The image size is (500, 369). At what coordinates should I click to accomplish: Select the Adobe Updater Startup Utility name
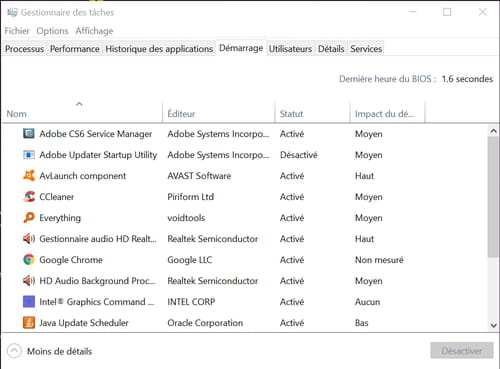click(98, 155)
